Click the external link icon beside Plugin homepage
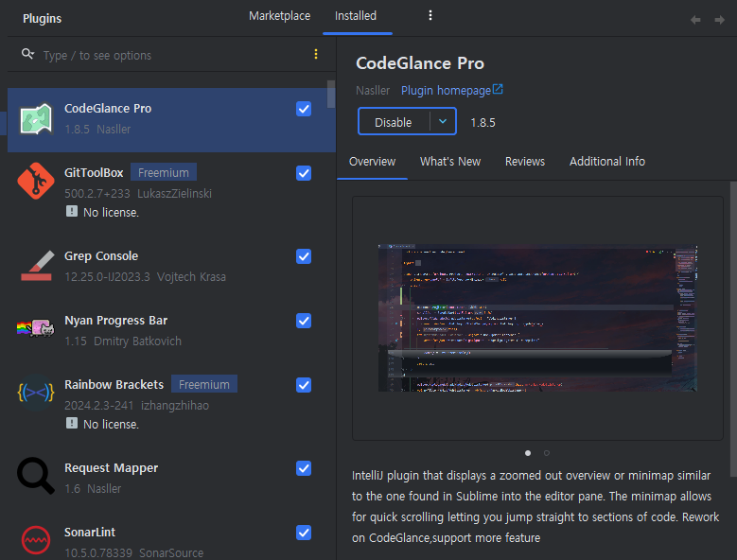The image size is (737, 560). click(498, 89)
